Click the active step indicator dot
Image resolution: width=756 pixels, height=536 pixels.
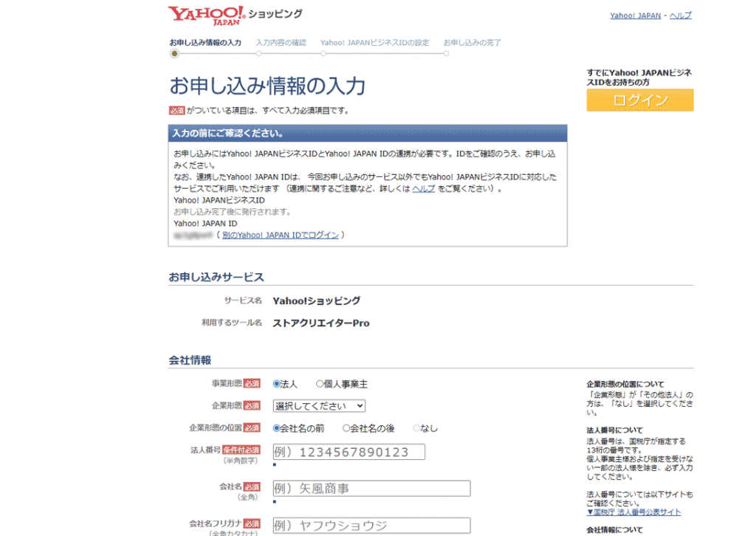[x=174, y=53]
